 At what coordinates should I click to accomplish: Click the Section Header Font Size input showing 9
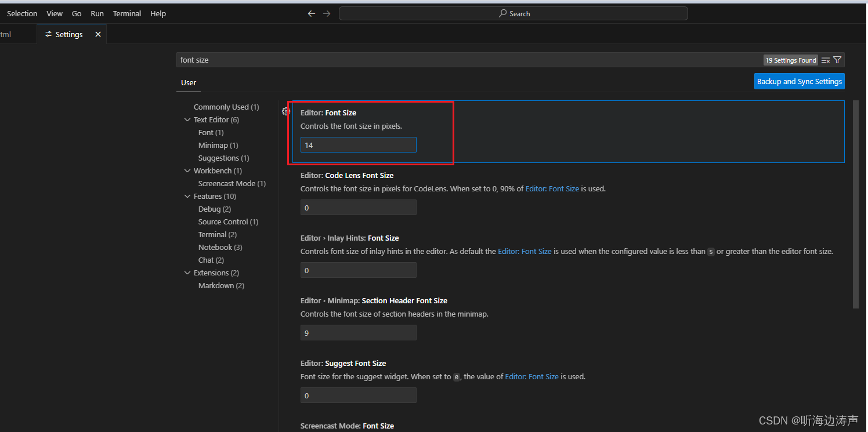point(359,333)
